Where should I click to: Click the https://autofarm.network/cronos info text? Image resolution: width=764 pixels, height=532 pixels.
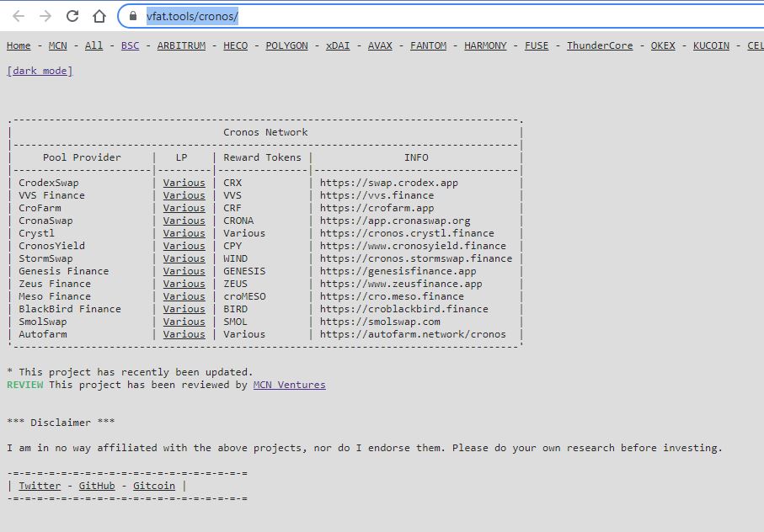click(414, 334)
